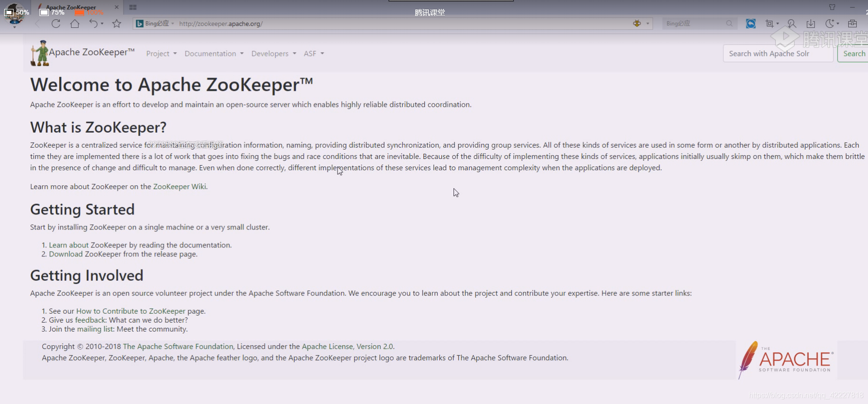This screenshot has height=404, width=868.
Task: Click the 'Welcome to Apache ZooKeeper' heading
Action: [x=172, y=85]
